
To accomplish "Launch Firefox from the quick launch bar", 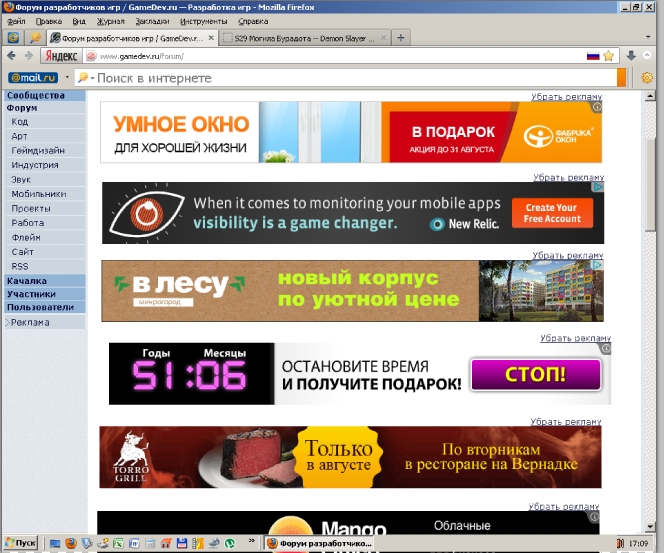I will point(71,543).
